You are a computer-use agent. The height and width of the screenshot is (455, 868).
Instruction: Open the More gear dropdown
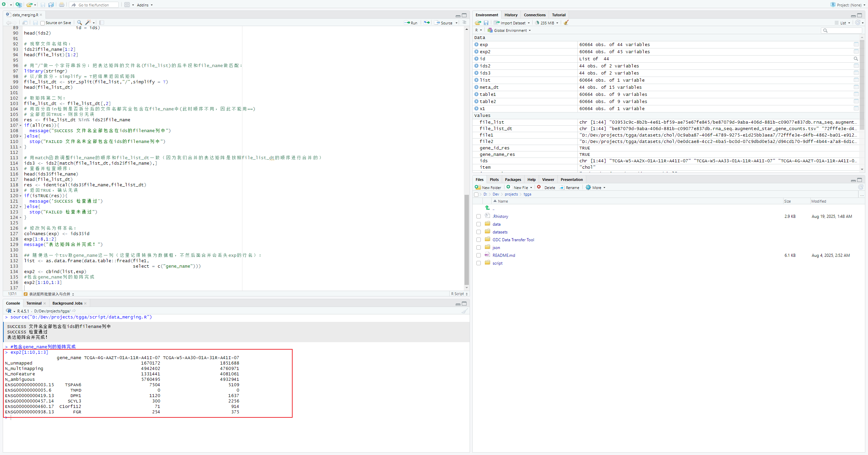point(595,188)
